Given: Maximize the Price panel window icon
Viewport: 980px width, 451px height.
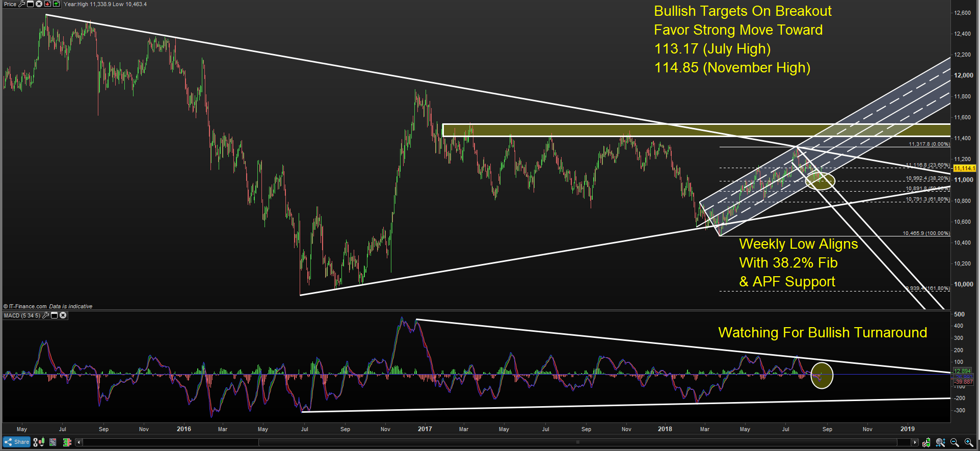Looking at the screenshot, I should pos(30,4).
